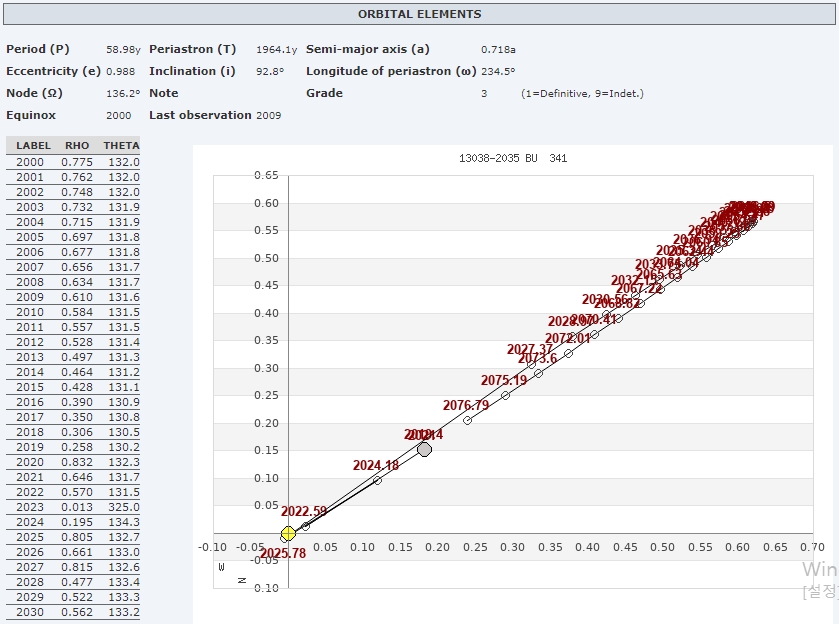Click the ORBITAL ELEMENTS header bar
Viewport: 839px width, 624px height.
click(419, 14)
